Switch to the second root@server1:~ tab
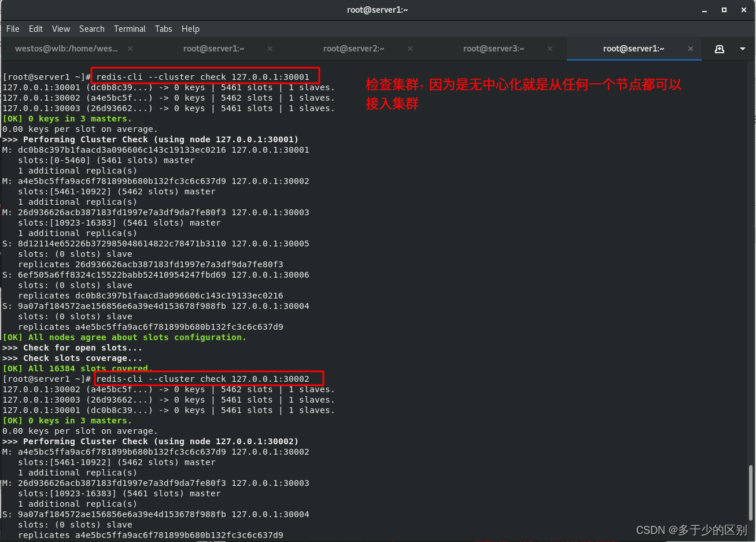756x542 pixels. pyautogui.click(x=213, y=49)
